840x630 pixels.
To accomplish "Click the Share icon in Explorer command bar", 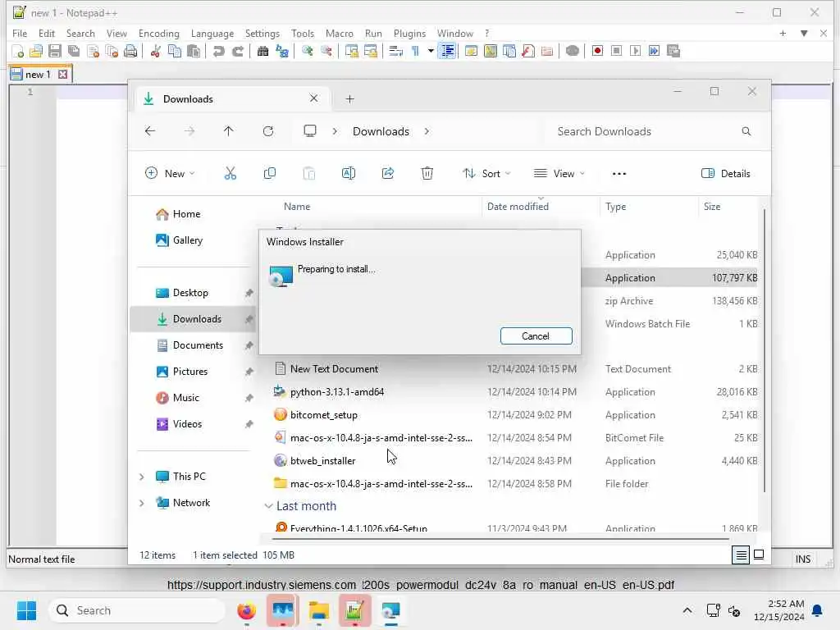I will pos(388,173).
